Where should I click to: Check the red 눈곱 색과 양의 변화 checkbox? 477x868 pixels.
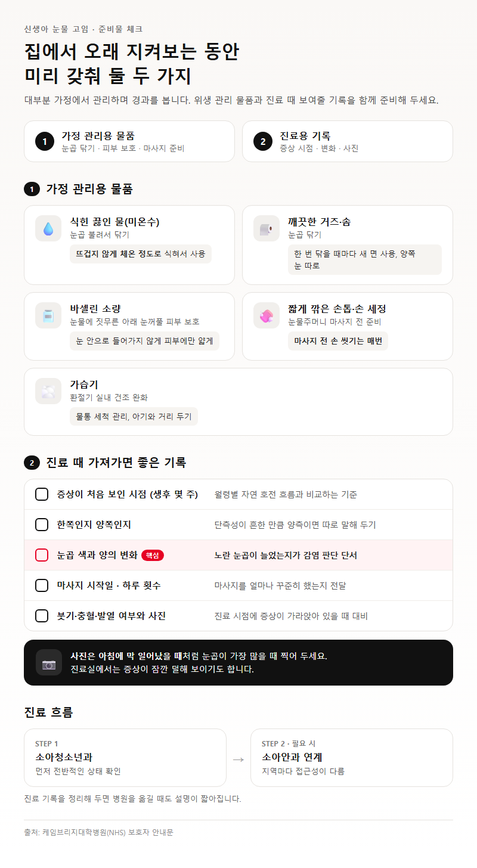(42, 555)
